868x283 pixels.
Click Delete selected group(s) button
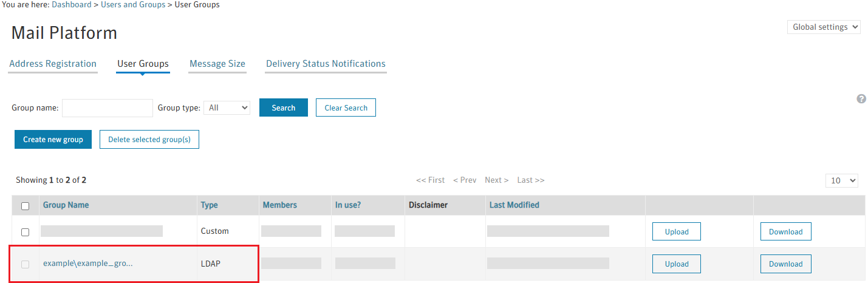pos(149,140)
